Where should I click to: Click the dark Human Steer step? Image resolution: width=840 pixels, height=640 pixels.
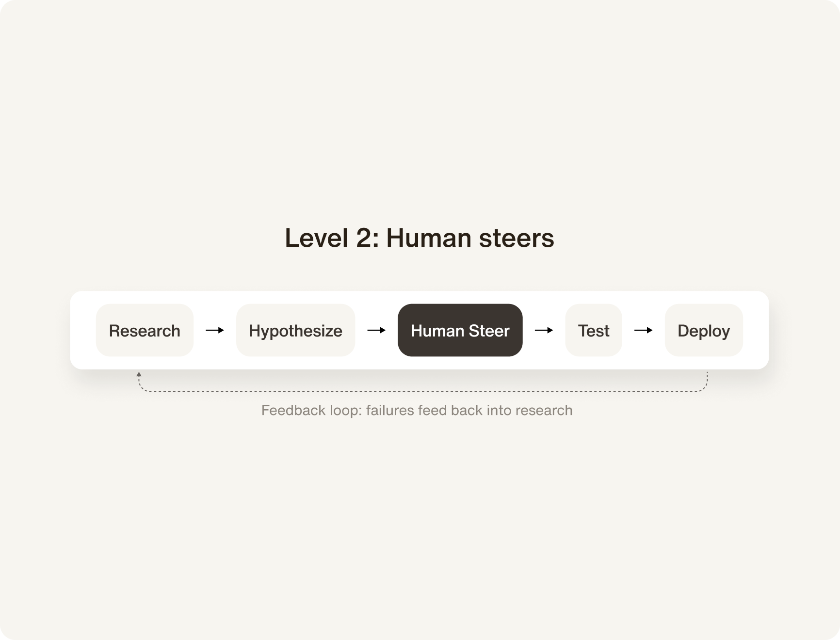(x=460, y=330)
